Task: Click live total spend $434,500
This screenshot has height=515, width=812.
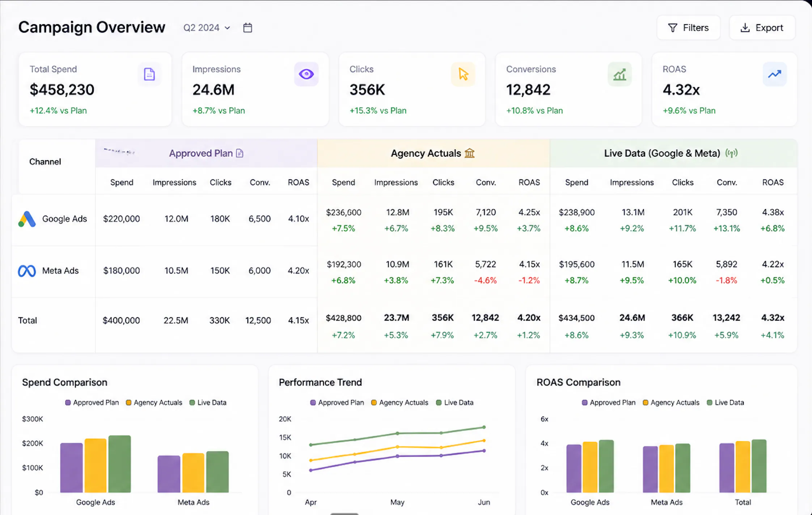Action: [x=577, y=318]
